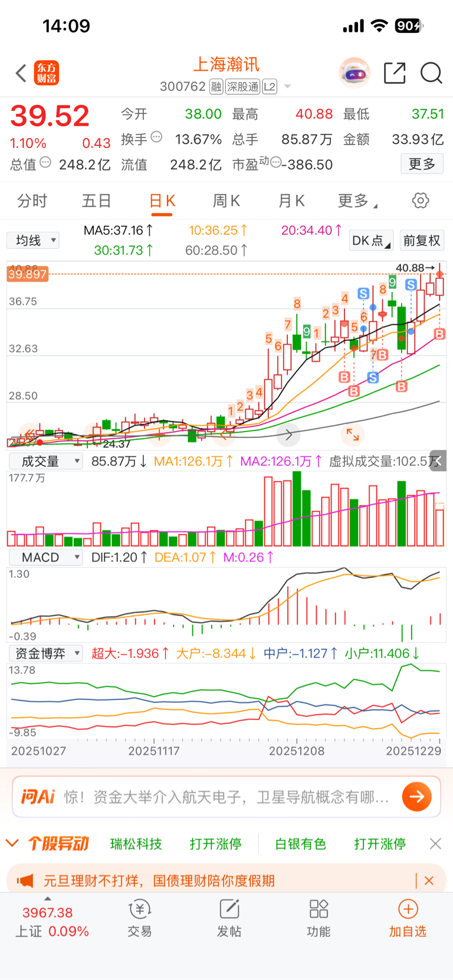Viewport: 453px width, 980px height.
Task: Open 瑞松科技 stock alert link
Action: [x=136, y=844]
